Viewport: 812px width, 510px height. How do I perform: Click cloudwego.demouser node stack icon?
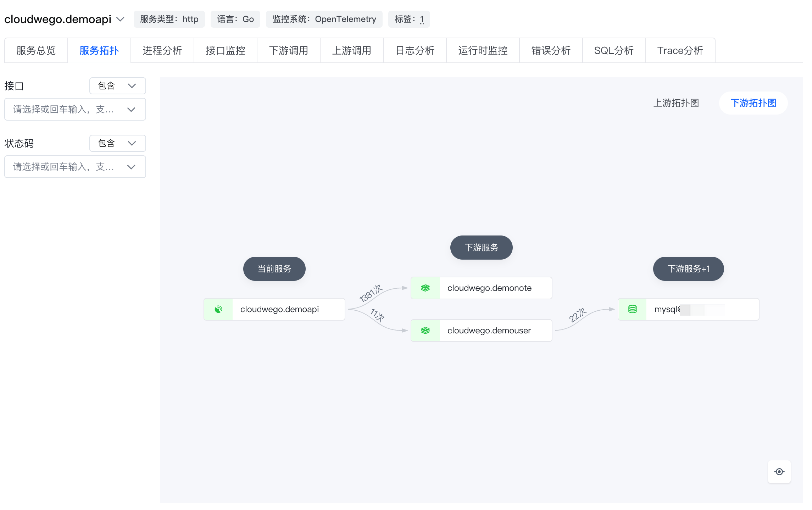[x=425, y=331]
